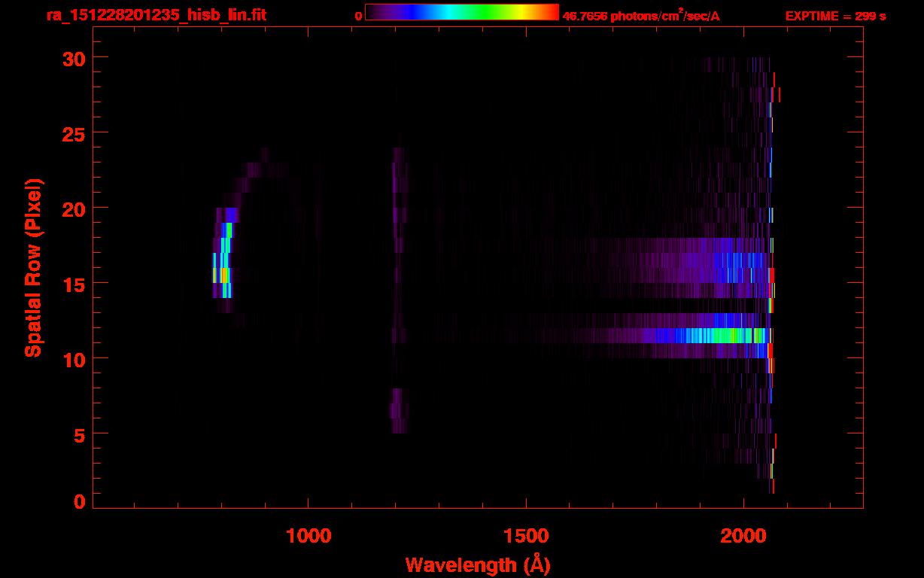Click the Spatial Row (Pixel) axis title
This screenshot has height=578, width=924.
[33, 268]
